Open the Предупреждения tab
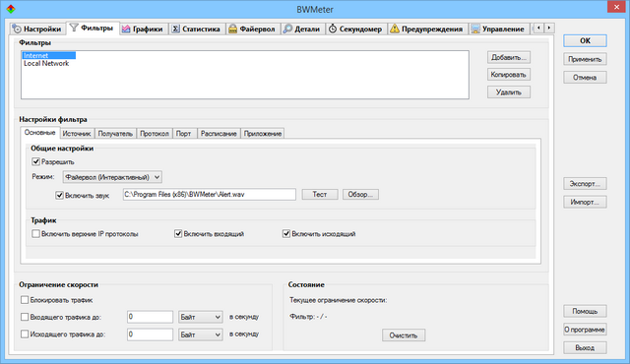 pyautogui.click(x=427, y=29)
